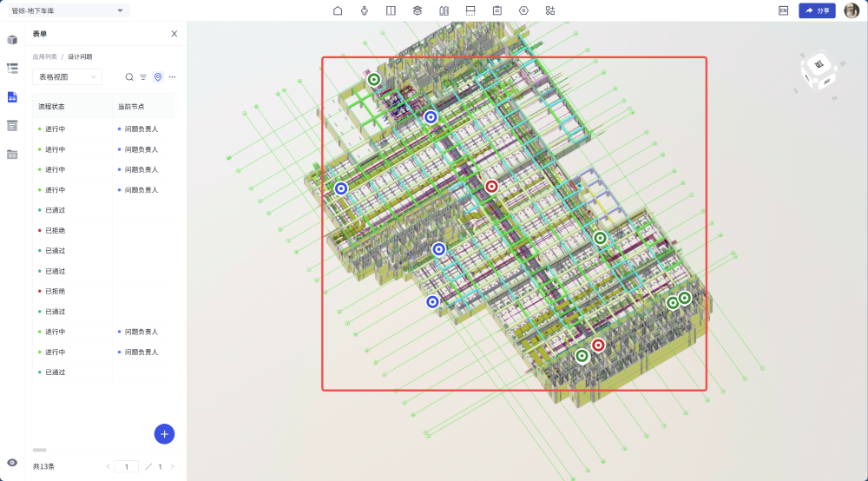Open the filter icon beside search
Image resolution: width=868 pixels, height=481 pixels.
(143, 77)
